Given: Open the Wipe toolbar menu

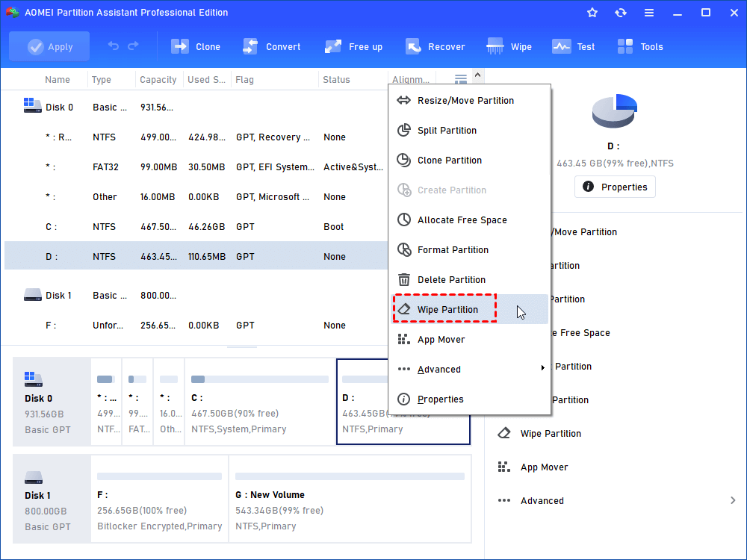Looking at the screenshot, I should coord(495,46).
